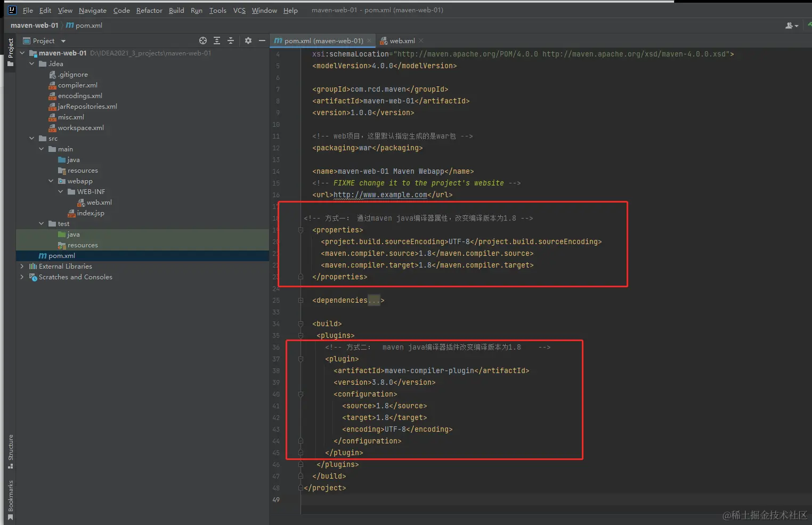Fold the build block in gutter
Screen dimensions: 812x525
[x=301, y=324]
